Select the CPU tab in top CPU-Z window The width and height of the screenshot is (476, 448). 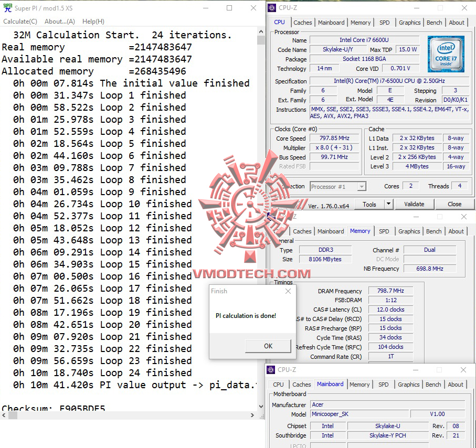click(279, 22)
